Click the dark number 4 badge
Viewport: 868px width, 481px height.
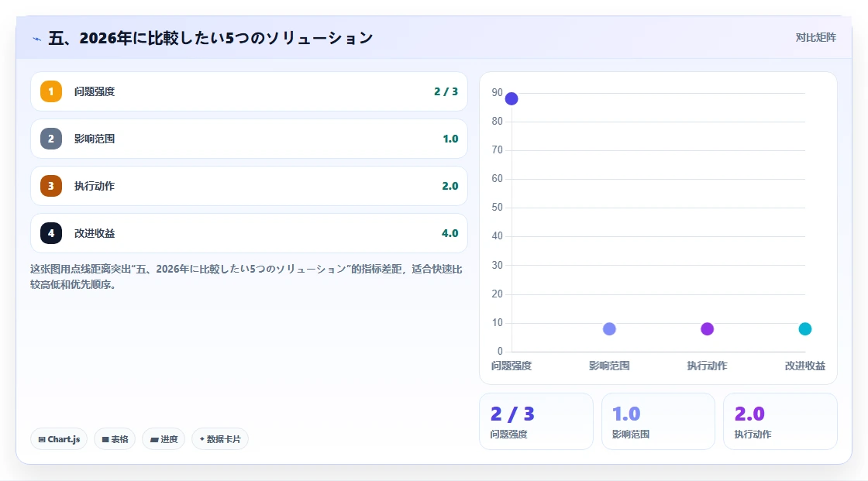tap(51, 233)
